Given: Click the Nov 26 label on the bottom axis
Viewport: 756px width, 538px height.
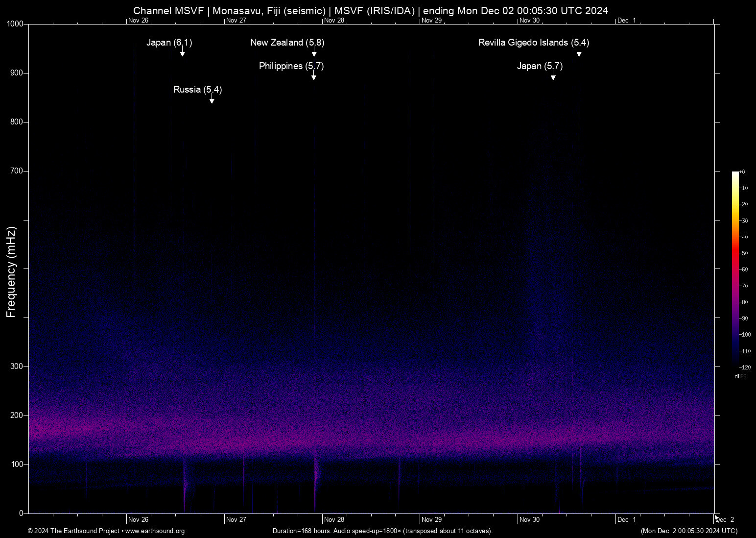Looking at the screenshot, I should tap(138, 520).
